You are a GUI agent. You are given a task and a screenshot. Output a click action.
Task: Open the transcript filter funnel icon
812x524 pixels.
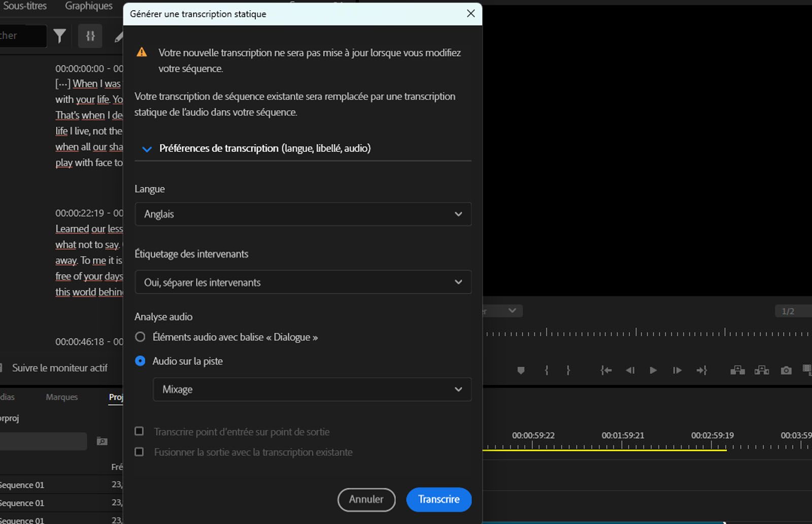(x=59, y=36)
